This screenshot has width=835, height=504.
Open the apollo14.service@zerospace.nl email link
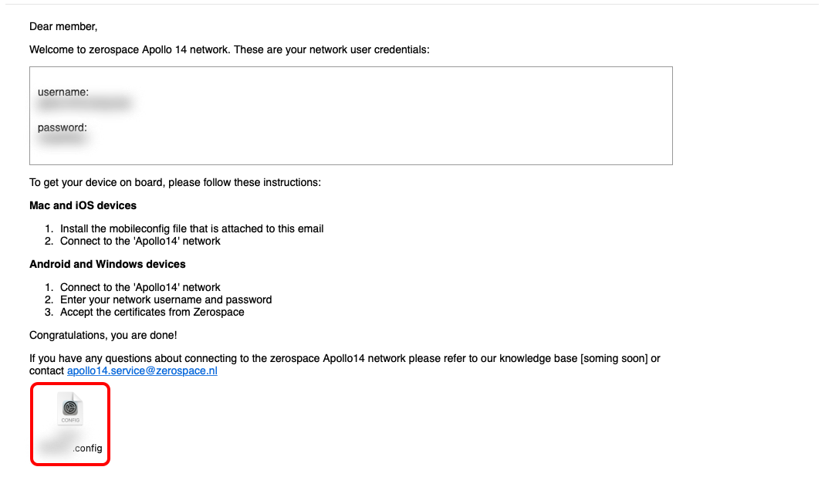click(x=142, y=370)
